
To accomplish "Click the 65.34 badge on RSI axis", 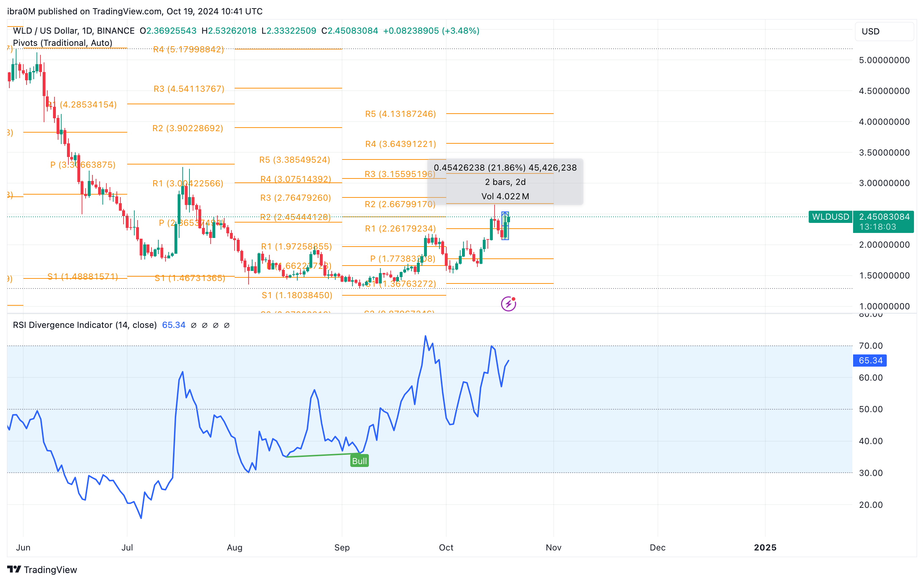I will click(x=870, y=360).
